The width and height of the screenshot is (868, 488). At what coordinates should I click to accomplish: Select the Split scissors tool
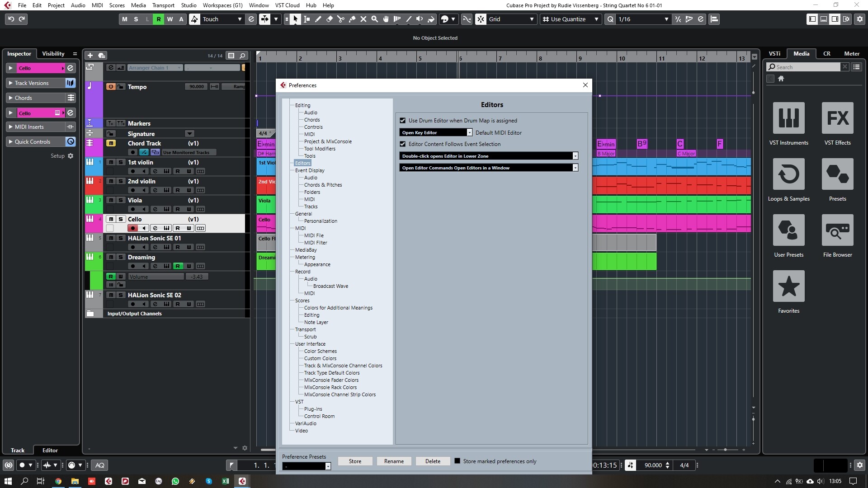point(341,19)
